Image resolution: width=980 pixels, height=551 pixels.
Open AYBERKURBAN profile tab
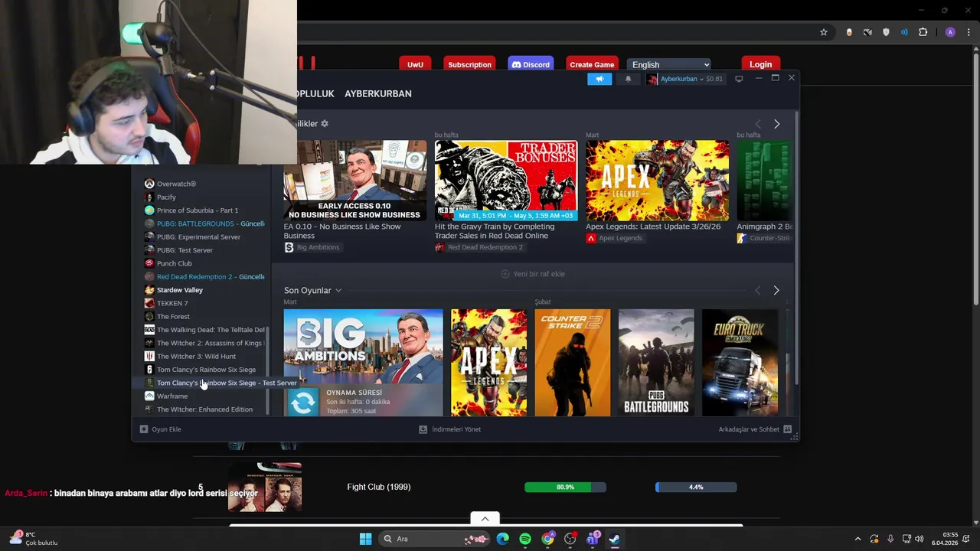click(378, 93)
